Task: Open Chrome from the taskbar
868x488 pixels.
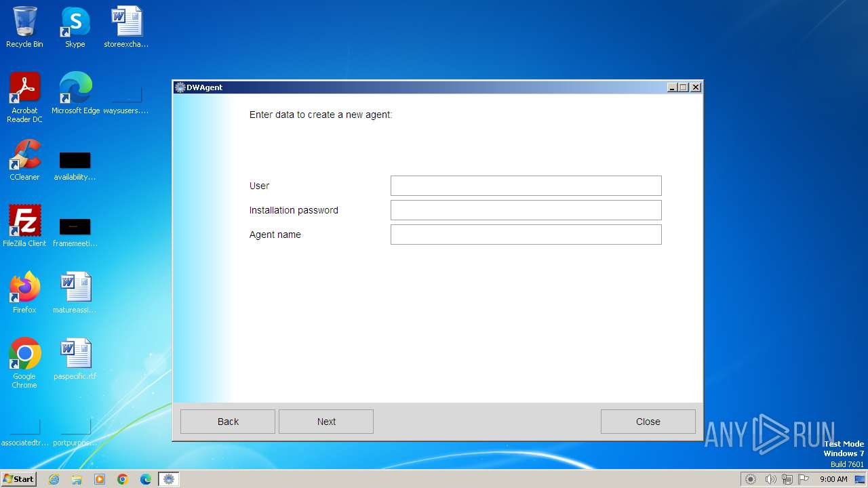Action: [x=123, y=479]
